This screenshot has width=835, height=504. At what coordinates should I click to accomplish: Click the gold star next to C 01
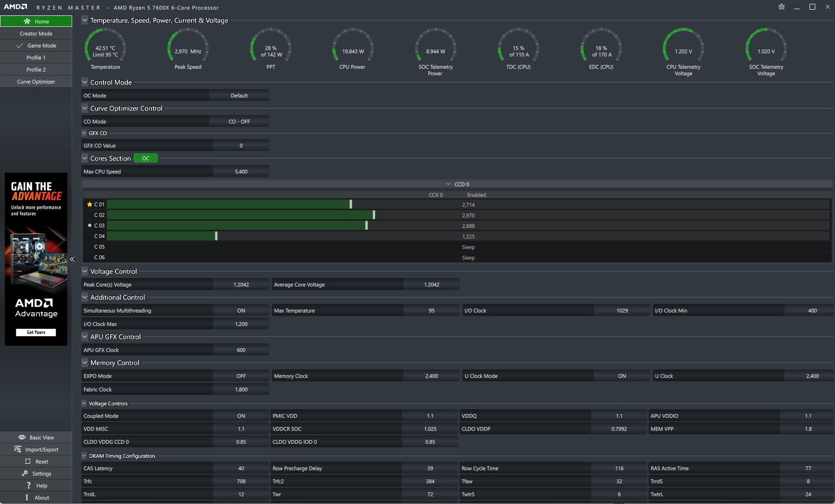tap(89, 204)
